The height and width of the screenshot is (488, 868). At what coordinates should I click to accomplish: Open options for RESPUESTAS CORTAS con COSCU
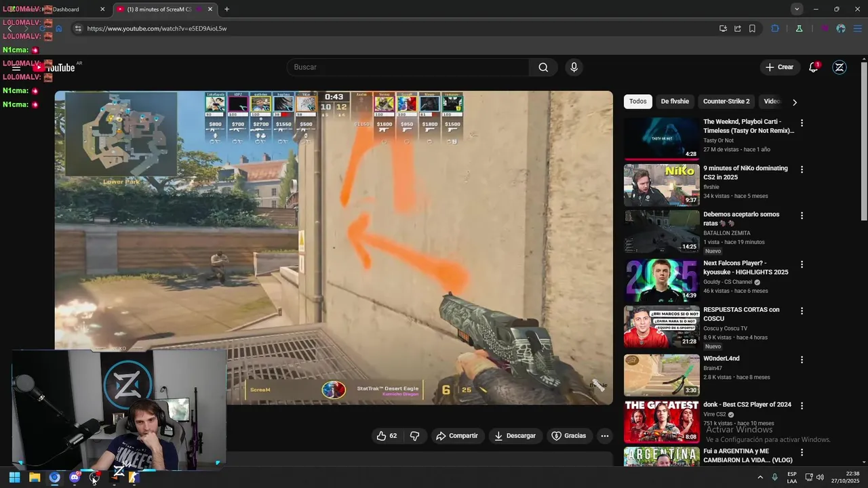coord(802,311)
